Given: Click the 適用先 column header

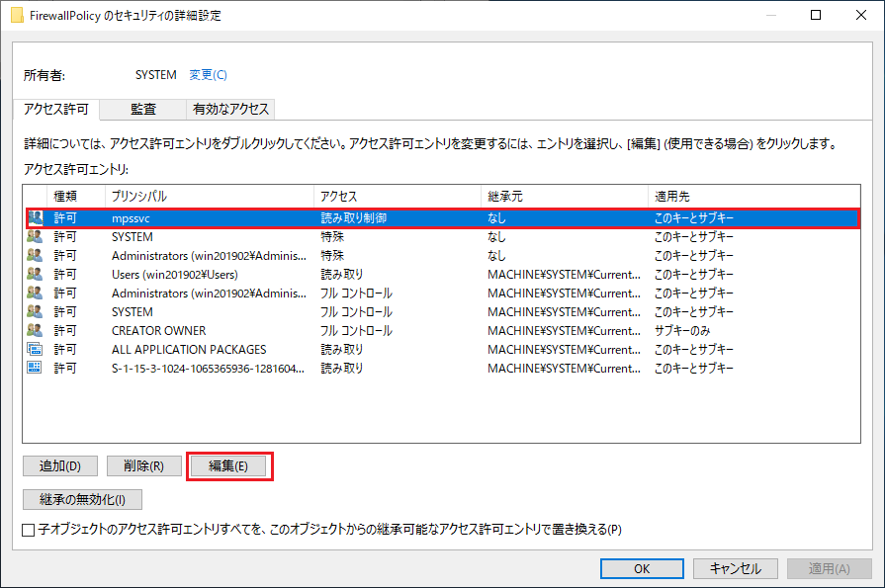Looking at the screenshot, I should (754, 197).
